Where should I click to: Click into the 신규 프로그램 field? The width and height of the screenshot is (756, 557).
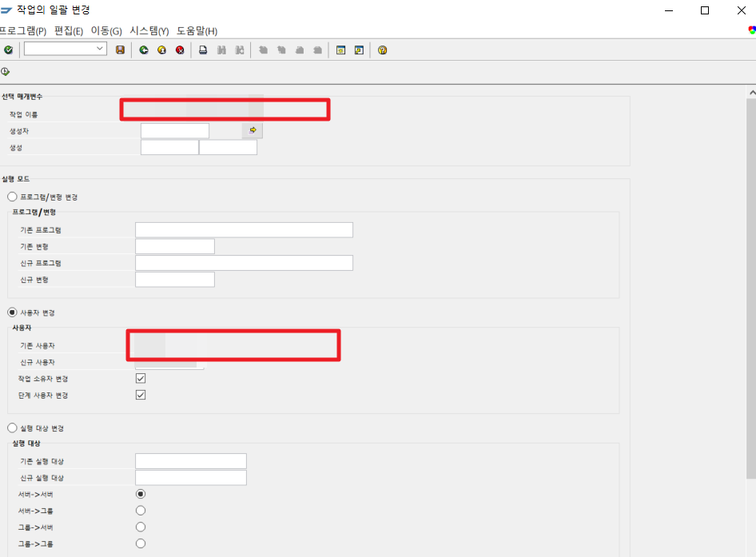[244, 263]
